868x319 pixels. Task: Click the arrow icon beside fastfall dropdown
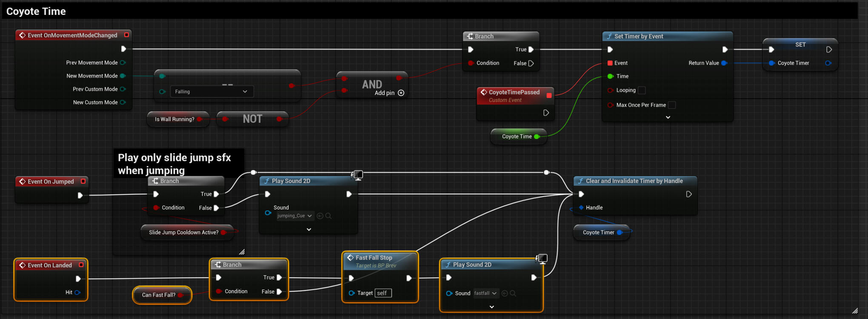pyautogui.click(x=505, y=293)
